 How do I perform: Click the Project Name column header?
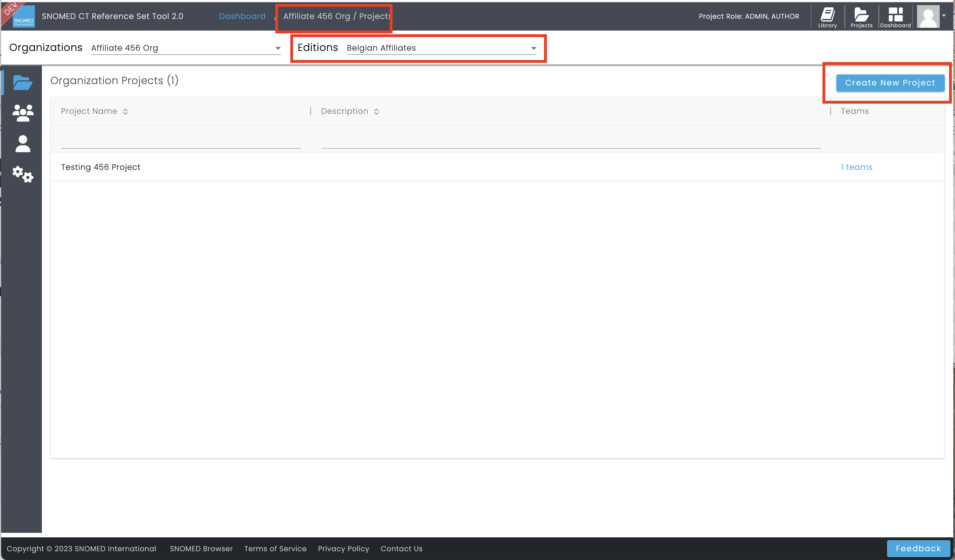coord(89,111)
